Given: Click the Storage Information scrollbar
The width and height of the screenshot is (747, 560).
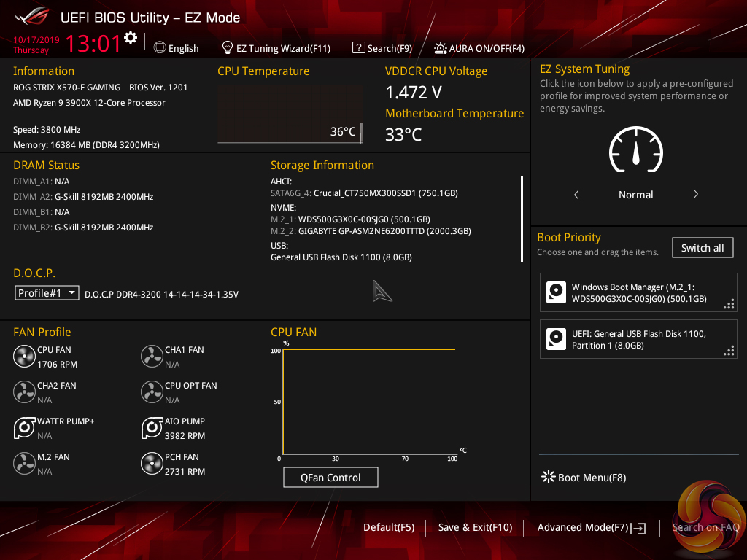Looking at the screenshot, I should pyautogui.click(x=522, y=219).
